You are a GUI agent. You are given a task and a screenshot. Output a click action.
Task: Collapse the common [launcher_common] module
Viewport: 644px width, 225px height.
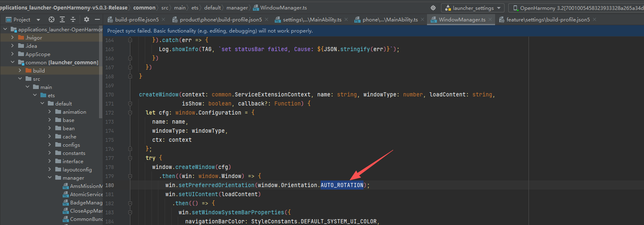point(13,62)
